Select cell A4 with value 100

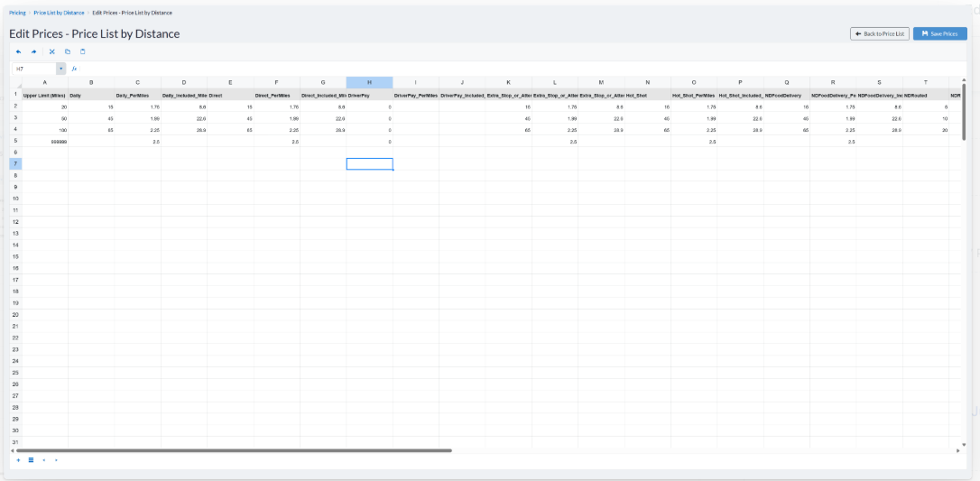[x=45, y=130]
